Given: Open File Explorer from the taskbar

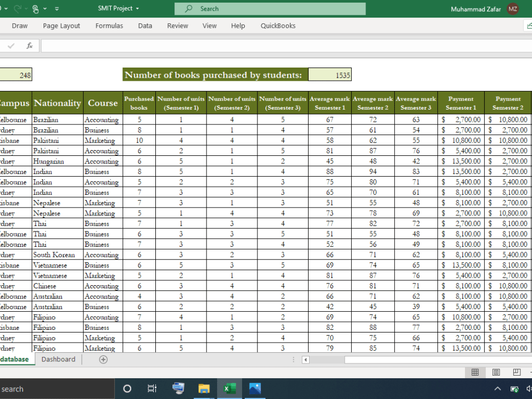Looking at the screenshot, I should tap(204, 388).
